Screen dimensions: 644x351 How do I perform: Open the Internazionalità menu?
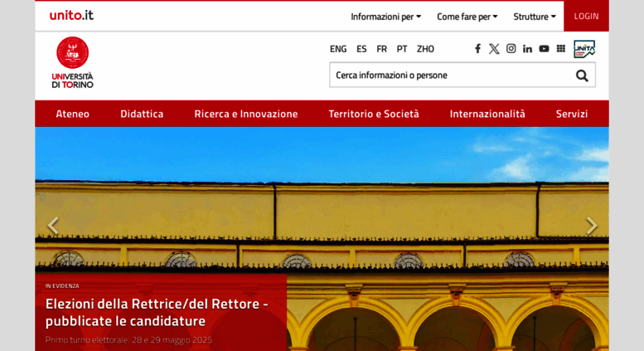click(x=487, y=114)
